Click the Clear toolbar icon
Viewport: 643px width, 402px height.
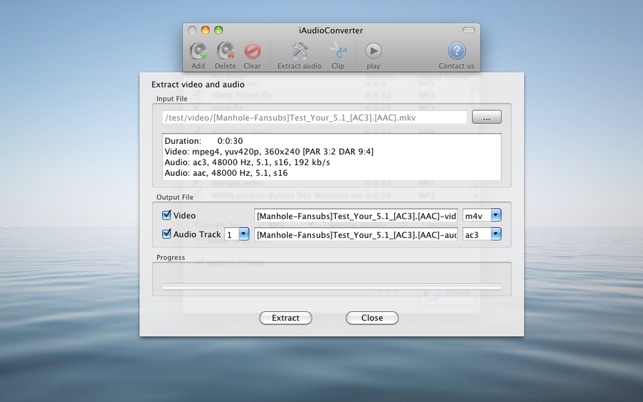(252, 52)
